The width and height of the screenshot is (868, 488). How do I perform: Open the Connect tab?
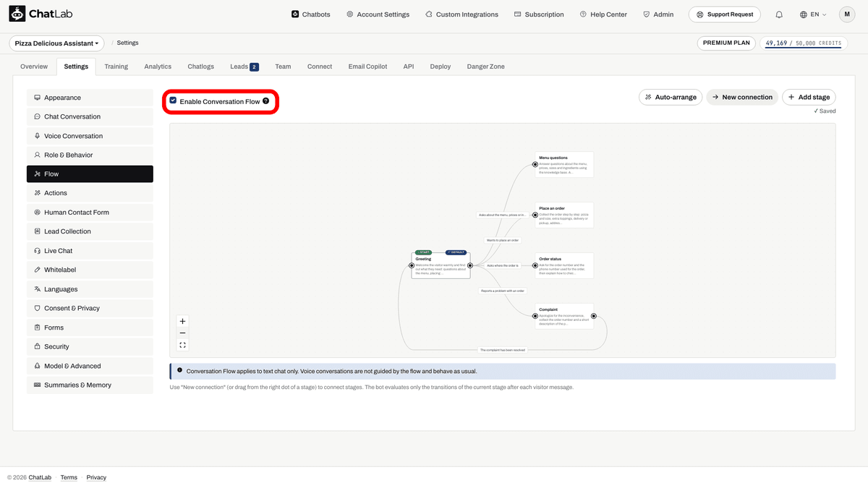(x=320, y=67)
